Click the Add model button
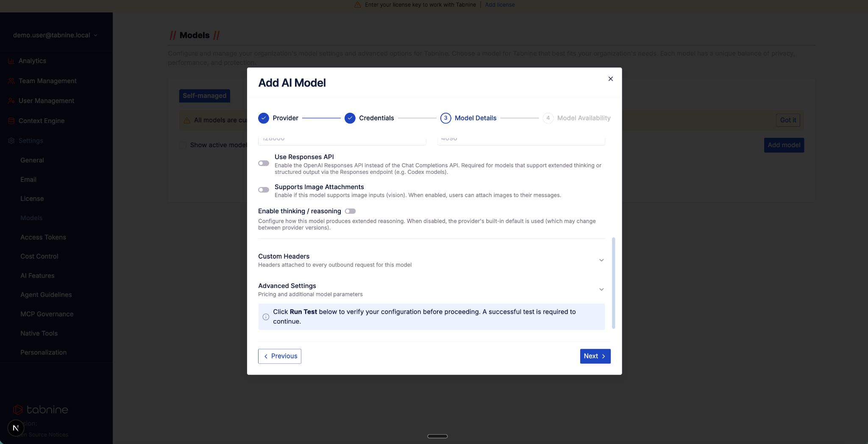Screen dimensions: 868x444 click(784, 145)
